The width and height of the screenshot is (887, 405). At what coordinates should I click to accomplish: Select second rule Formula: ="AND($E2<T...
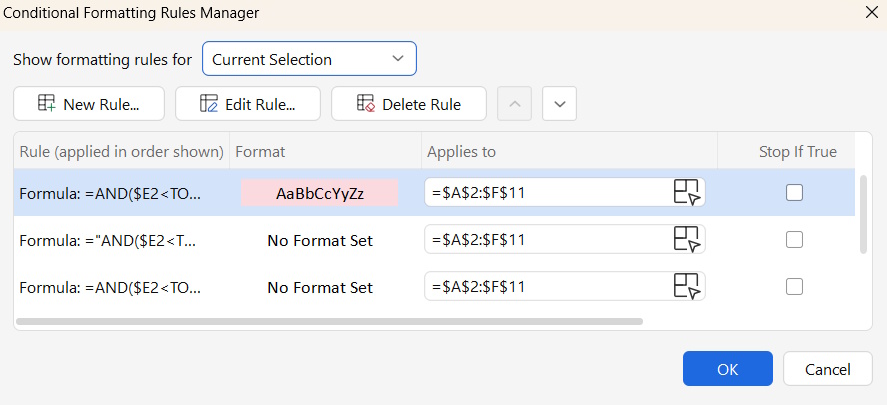107,240
